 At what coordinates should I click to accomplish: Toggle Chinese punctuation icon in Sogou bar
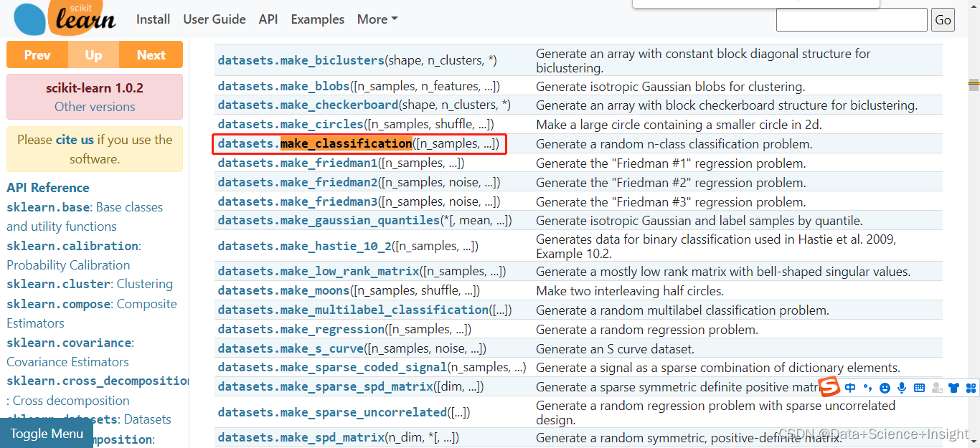click(x=867, y=387)
